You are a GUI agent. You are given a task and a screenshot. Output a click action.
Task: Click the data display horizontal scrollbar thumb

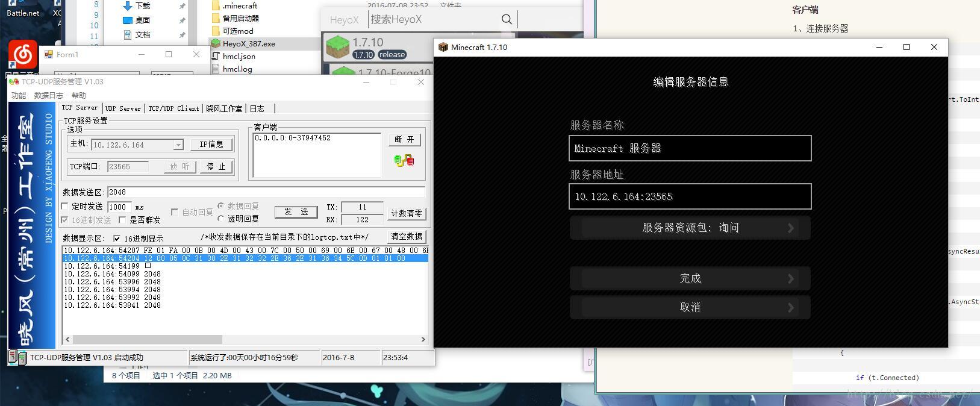click(147, 339)
